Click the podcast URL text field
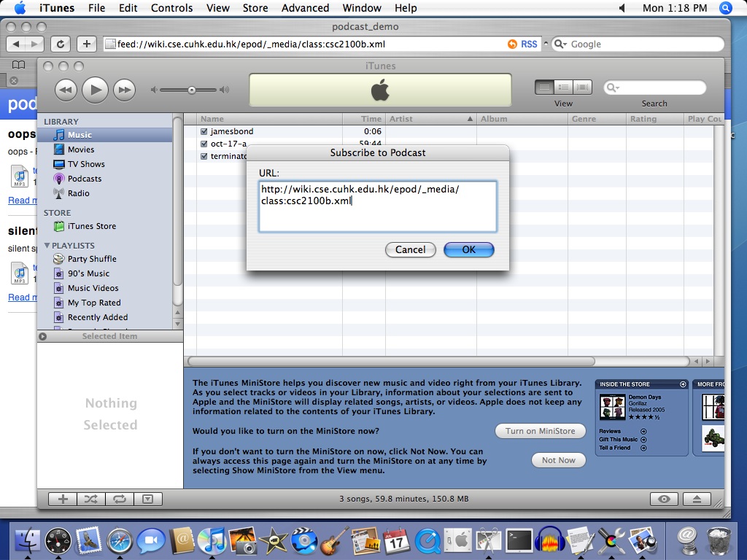The height and width of the screenshot is (560, 747). (378, 206)
